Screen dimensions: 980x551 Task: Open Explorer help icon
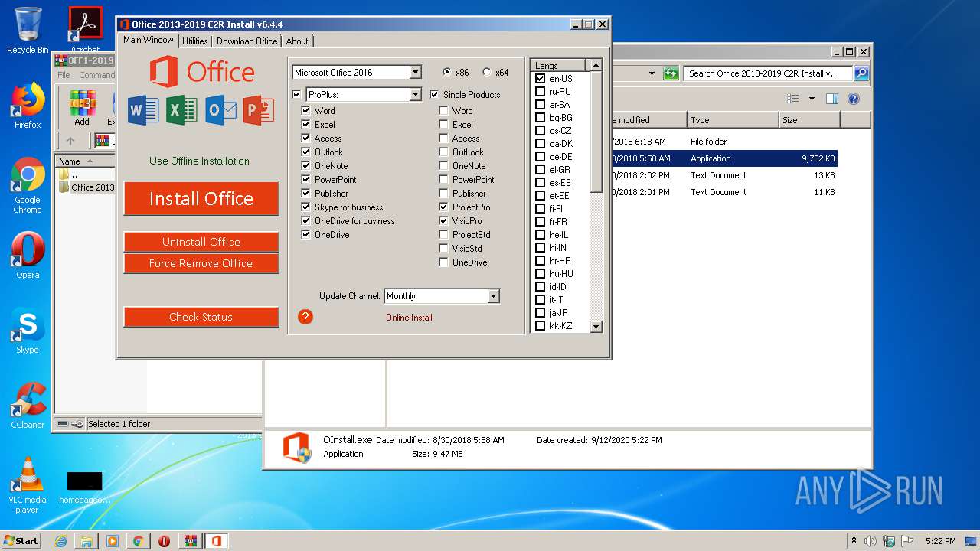[x=854, y=99]
